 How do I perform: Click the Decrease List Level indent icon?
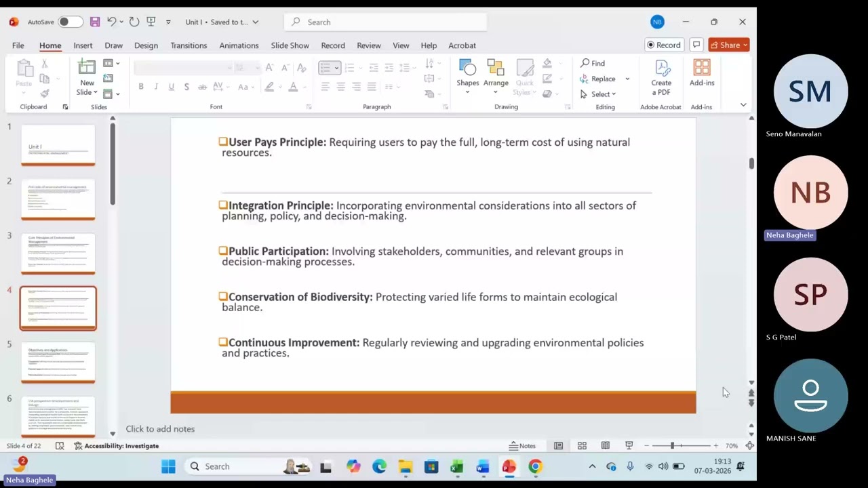coord(374,67)
